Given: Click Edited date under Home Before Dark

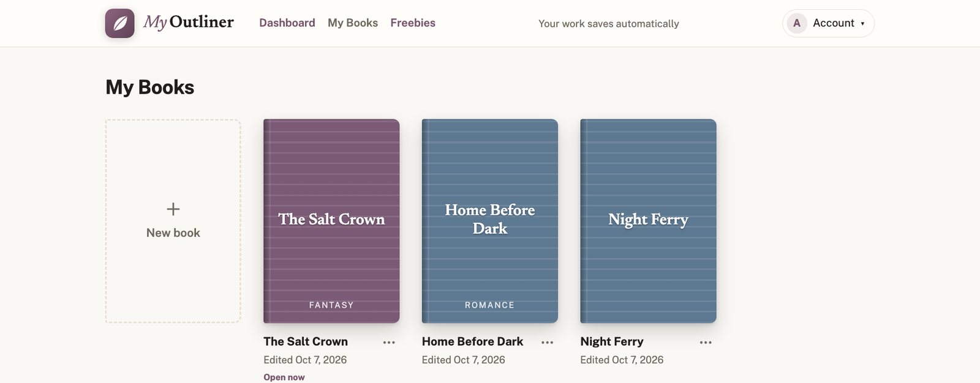Looking at the screenshot, I should pyautogui.click(x=464, y=360).
